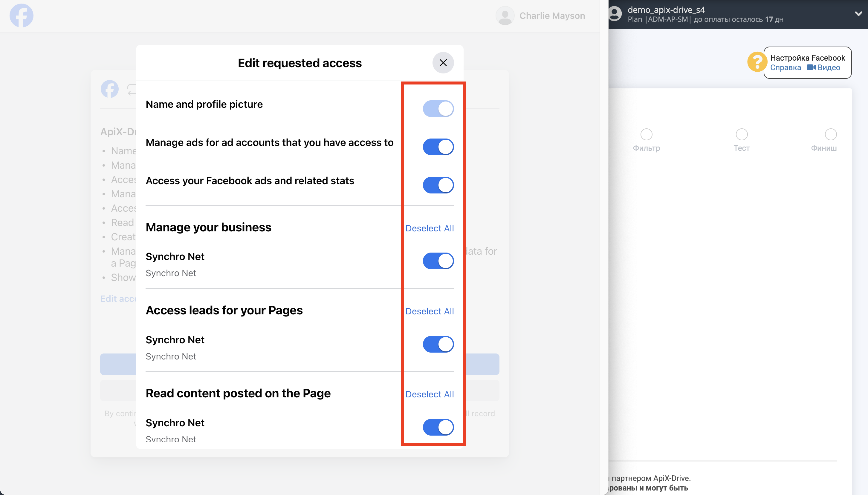
Task: Click the Facebook icon in the permissions card
Action: [110, 89]
